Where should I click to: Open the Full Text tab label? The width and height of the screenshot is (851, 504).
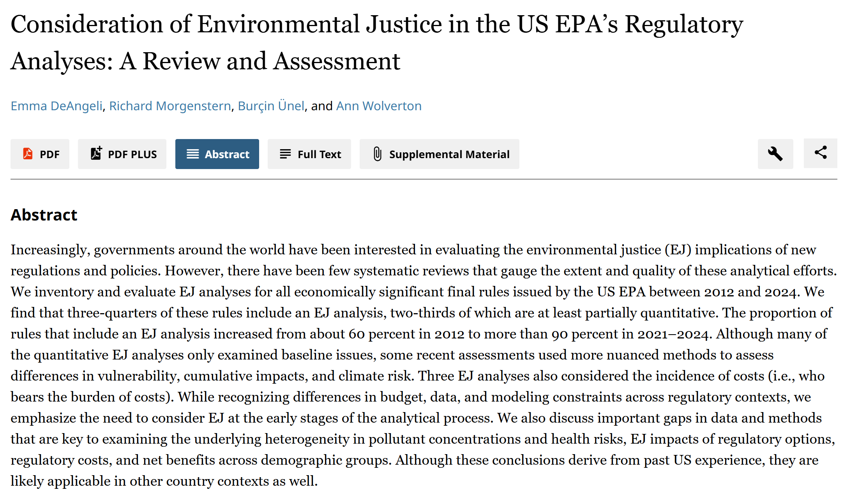coord(319,155)
